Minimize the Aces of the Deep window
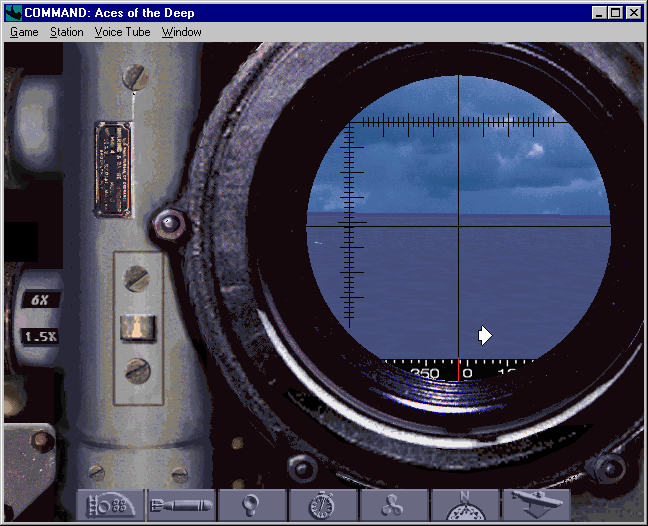648x526 pixels. [x=599, y=13]
